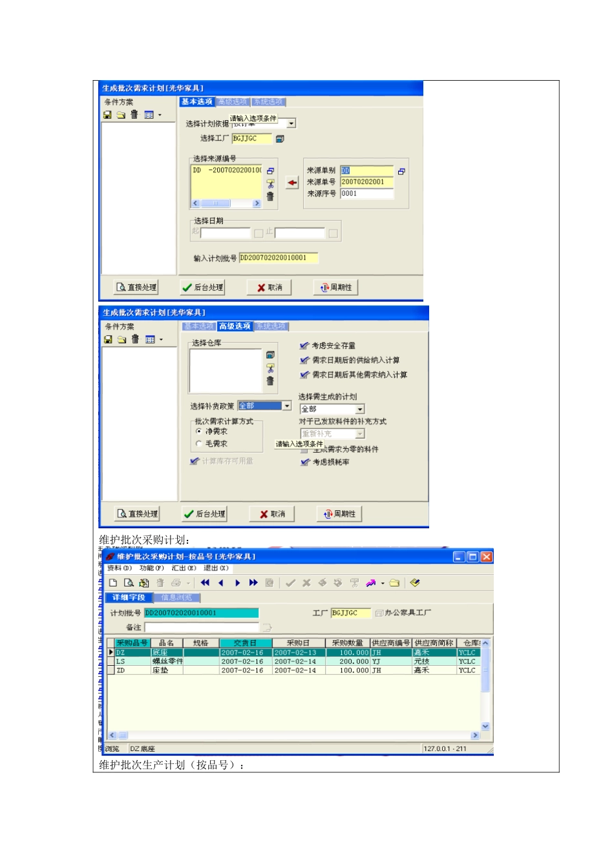Click the 来源单号 input field

(366, 182)
